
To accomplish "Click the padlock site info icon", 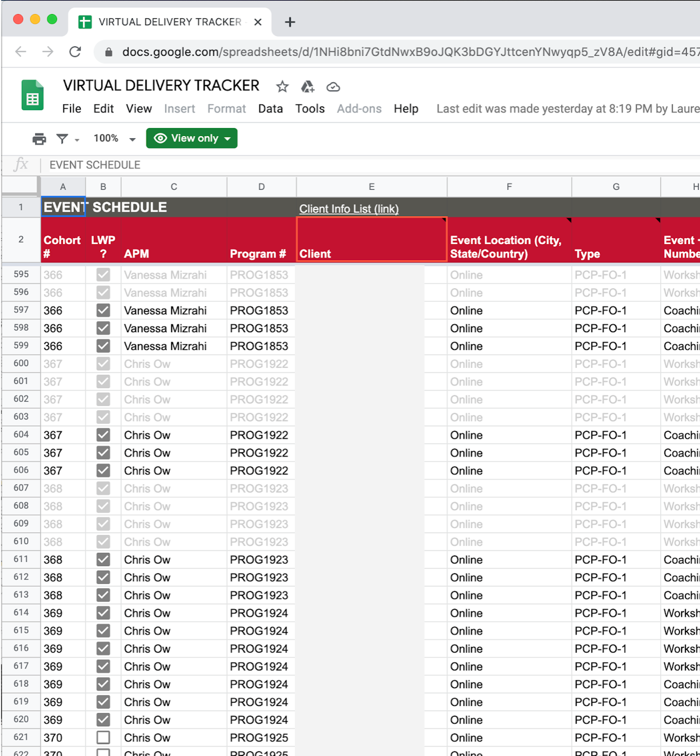I will pyautogui.click(x=108, y=52).
